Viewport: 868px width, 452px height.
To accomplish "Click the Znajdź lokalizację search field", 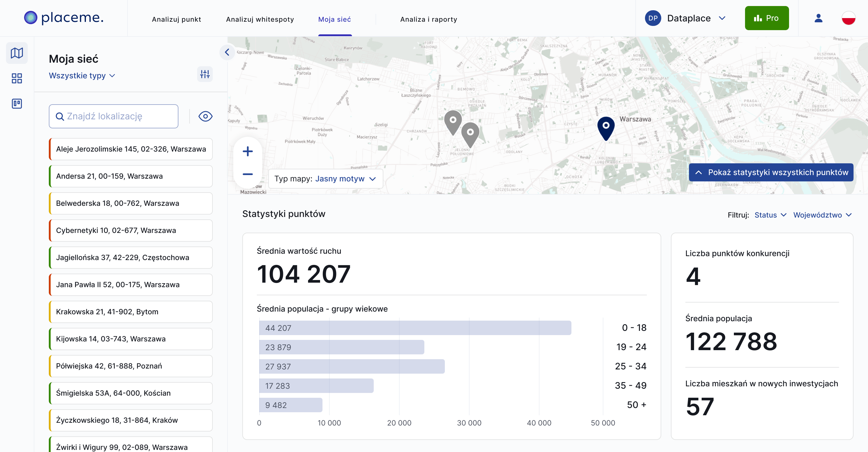I will (114, 116).
